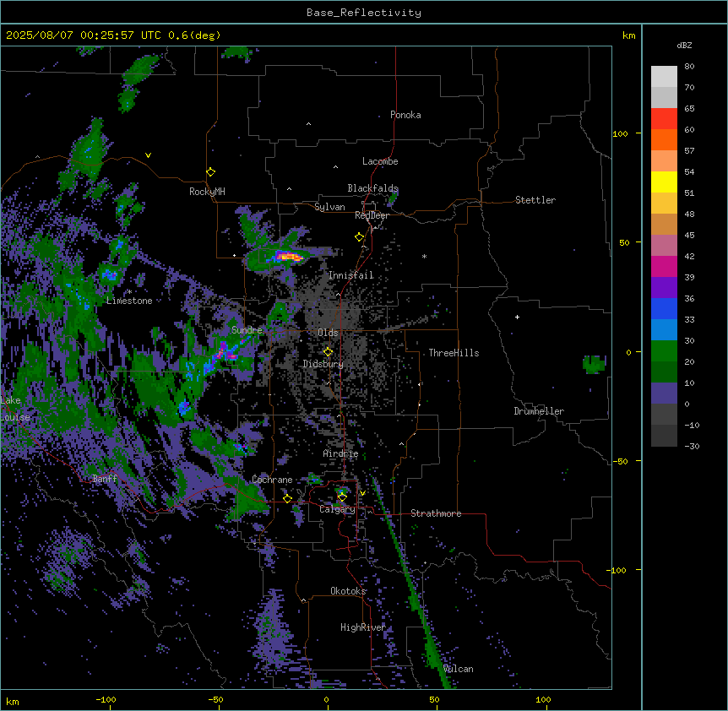Click the -30 value at legend bottom
The image size is (728, 711).
point(692,446)
